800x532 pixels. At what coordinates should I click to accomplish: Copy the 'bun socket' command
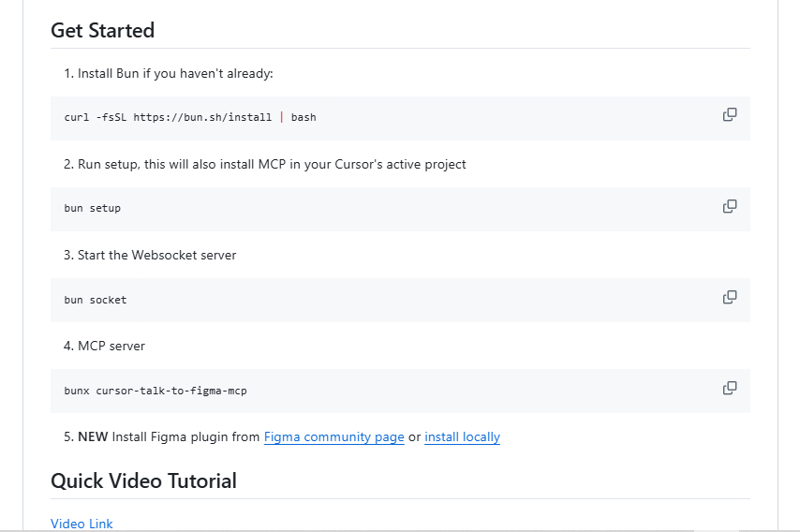point(730,297)
